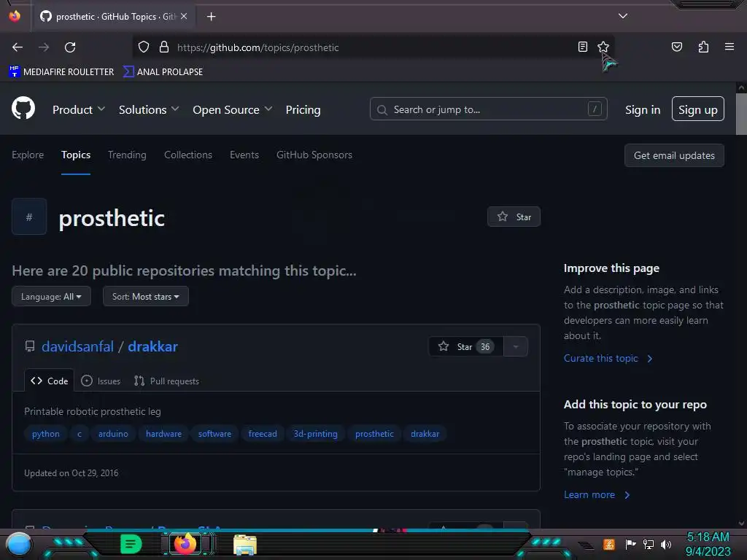Click the drakkar repository book icon
This screenshot has width=747, height=560.
(x=29, y=346)
